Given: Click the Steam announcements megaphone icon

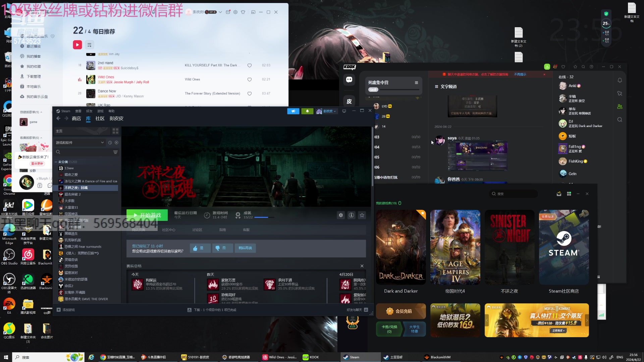Looking at the screenshot, I should click(x=293, y=111).
